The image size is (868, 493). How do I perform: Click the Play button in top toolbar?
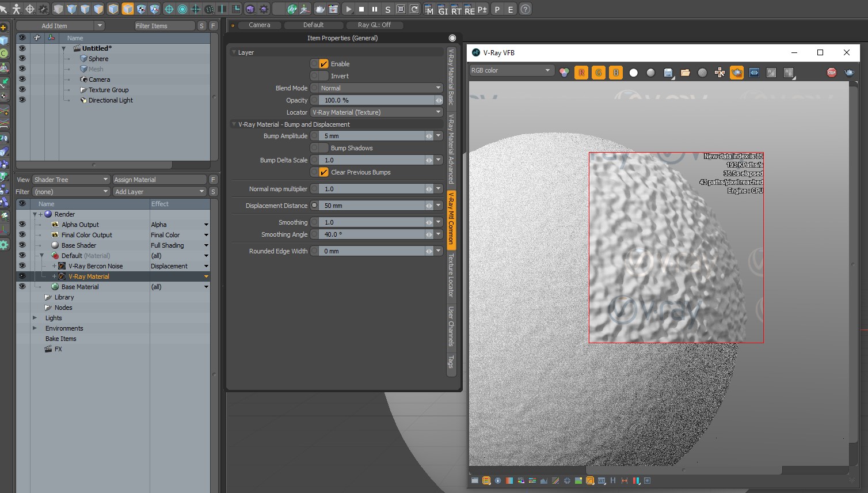coord(348,9)
